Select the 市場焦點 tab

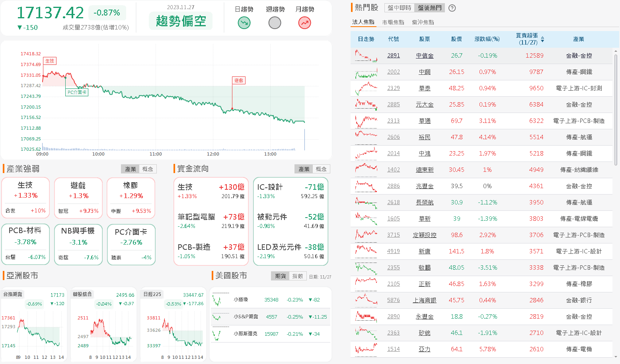point(393,22)
